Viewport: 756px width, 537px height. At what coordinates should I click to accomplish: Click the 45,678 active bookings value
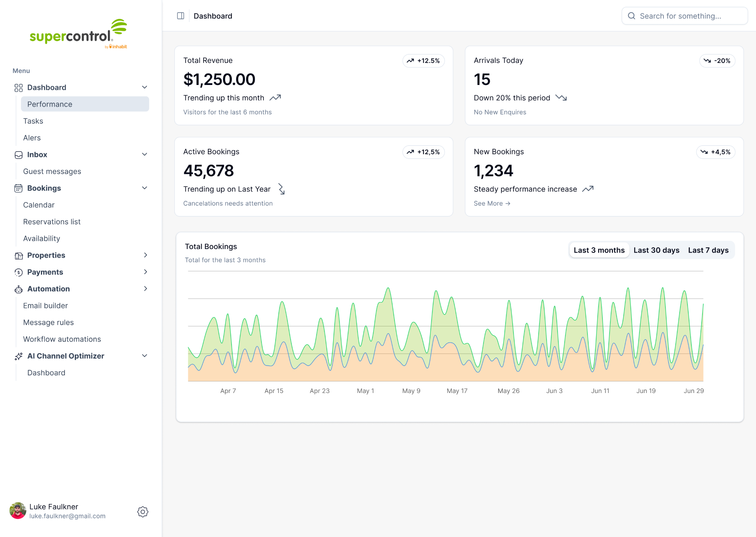coord(209,171)
